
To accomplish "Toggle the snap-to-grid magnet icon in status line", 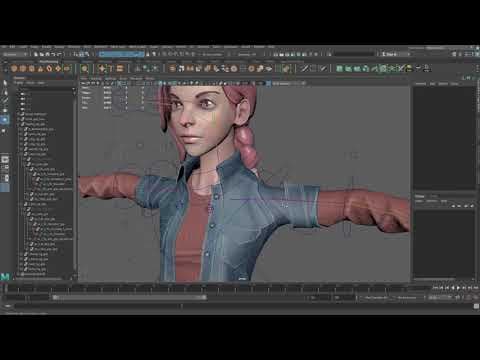I will 276,54.
